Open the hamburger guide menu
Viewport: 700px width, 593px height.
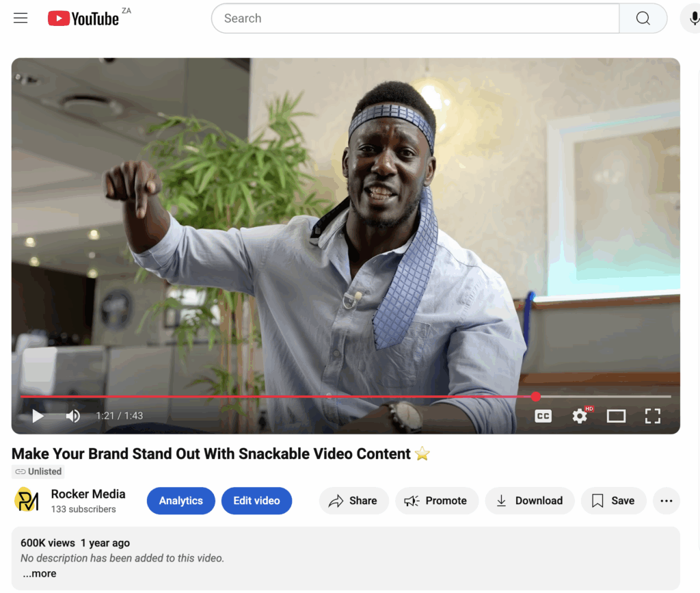[21, 18]
